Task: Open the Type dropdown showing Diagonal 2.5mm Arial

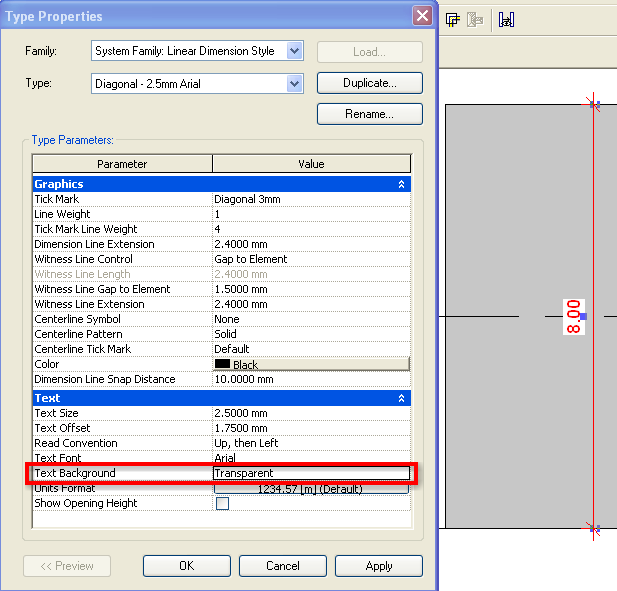Action: (x=294, y=84)
